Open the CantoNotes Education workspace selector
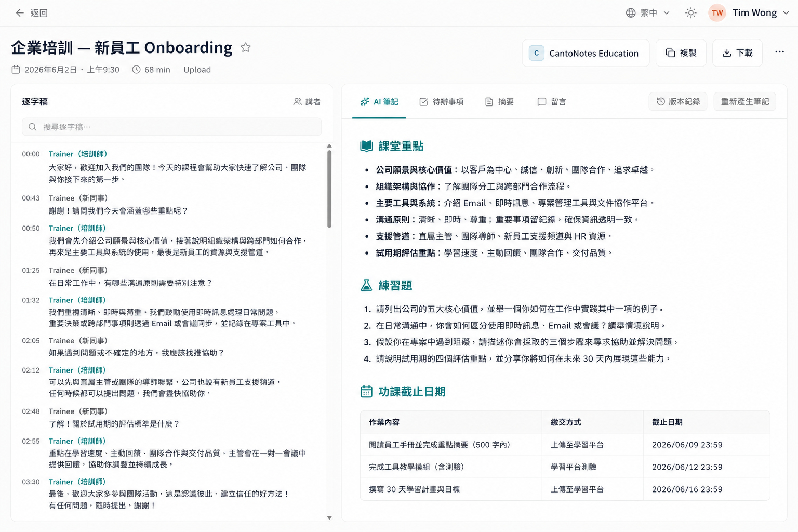The width and height of the screenshot is (798, 532). (586, 53)
